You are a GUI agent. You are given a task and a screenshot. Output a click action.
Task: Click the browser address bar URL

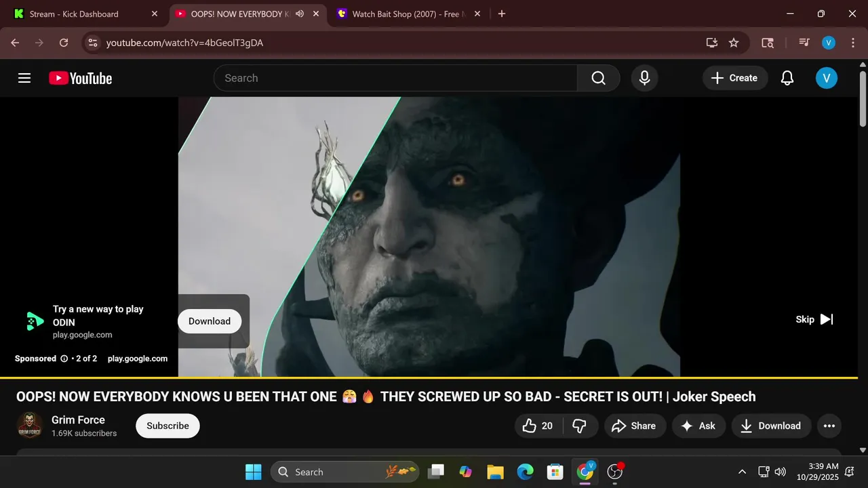tap(184, 43)
